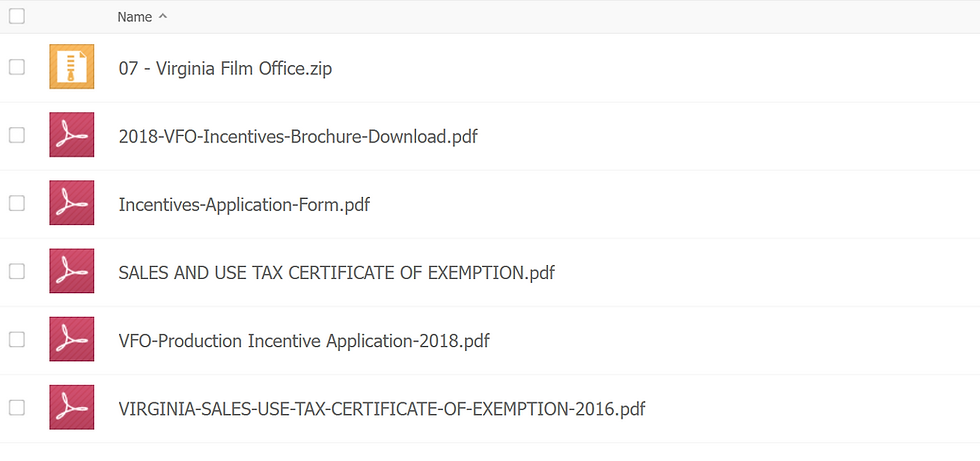
Task: Mark the checkbox beside Incentives-Application-Form.pdf
Action: pyautogui.click(x=17, y=203)
